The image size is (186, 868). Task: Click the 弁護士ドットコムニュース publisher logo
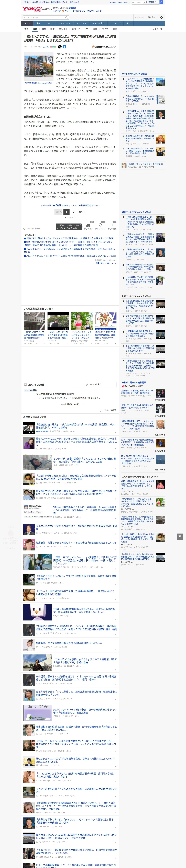point(104,47)
